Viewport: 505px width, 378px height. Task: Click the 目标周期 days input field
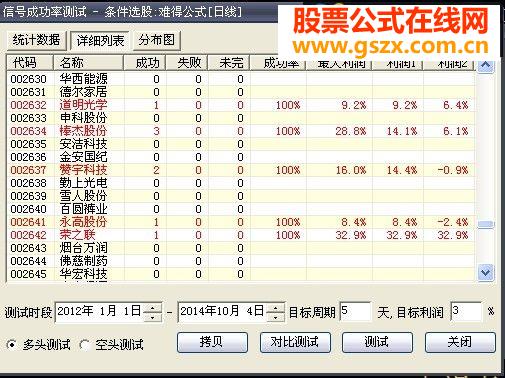[355, 311]
